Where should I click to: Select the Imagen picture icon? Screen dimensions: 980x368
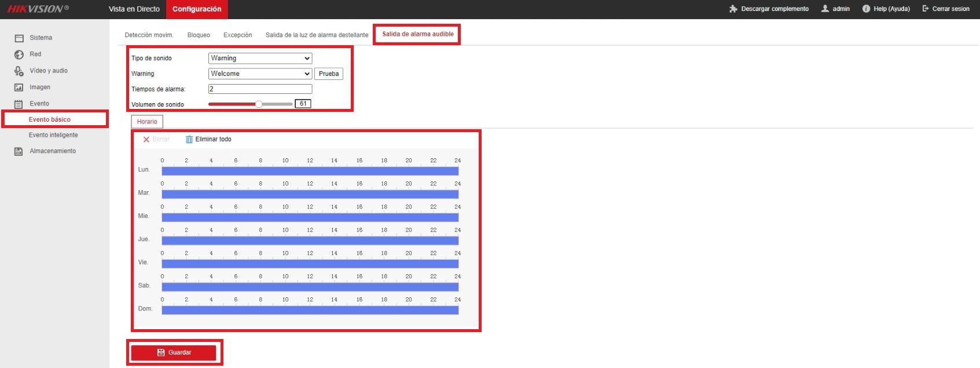pyautogui.click(x=19, y=88)
